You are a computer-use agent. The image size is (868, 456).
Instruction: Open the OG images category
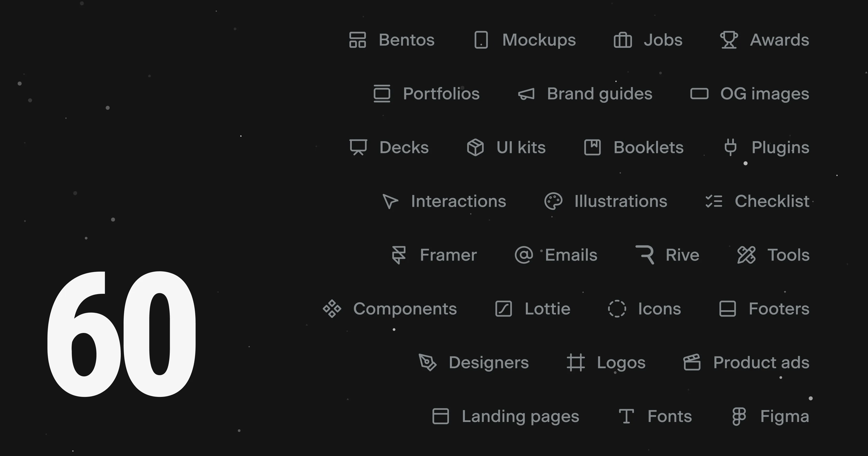click(765, 94)
